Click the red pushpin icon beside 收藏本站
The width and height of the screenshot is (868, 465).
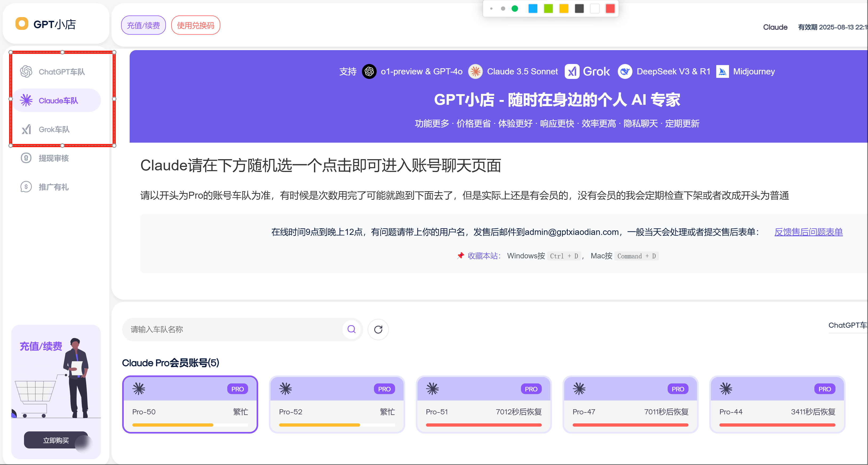pos(460,256)
